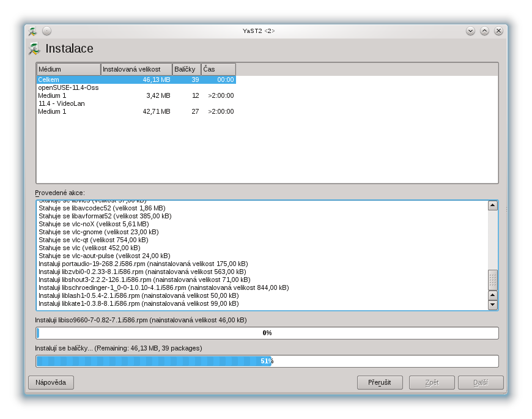Minimize the YaST2 window

pyautogui.click(x=470, y=31)
